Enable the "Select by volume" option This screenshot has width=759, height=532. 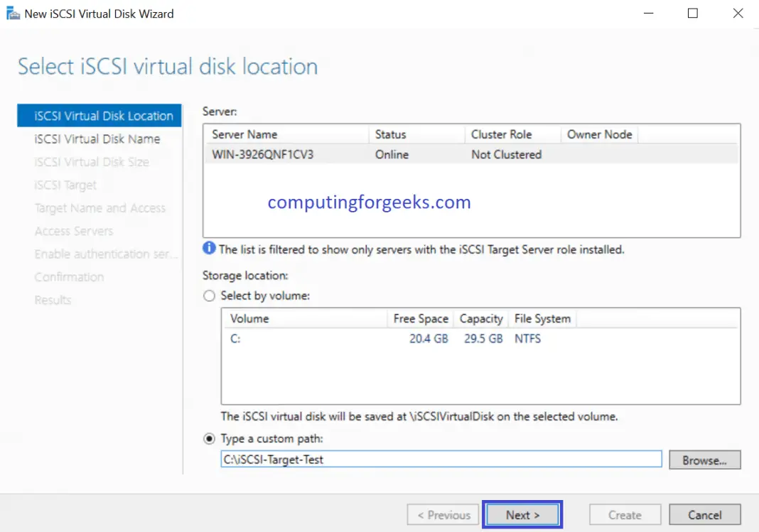(x=209, y=295)
